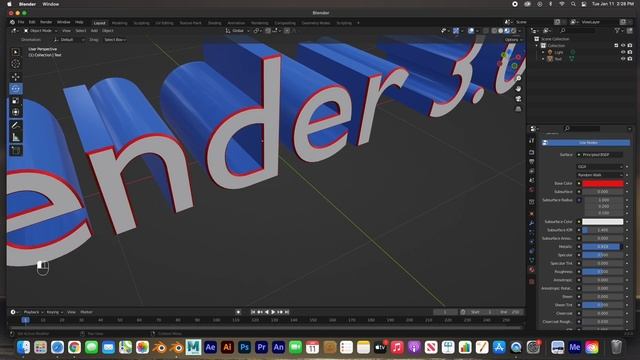Switch to wireframe viewport shading

point(494,31)
